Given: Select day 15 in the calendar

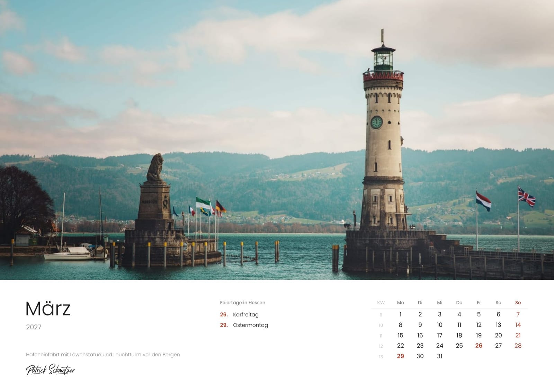Looking at the screenshot, I should pos(401,335).
